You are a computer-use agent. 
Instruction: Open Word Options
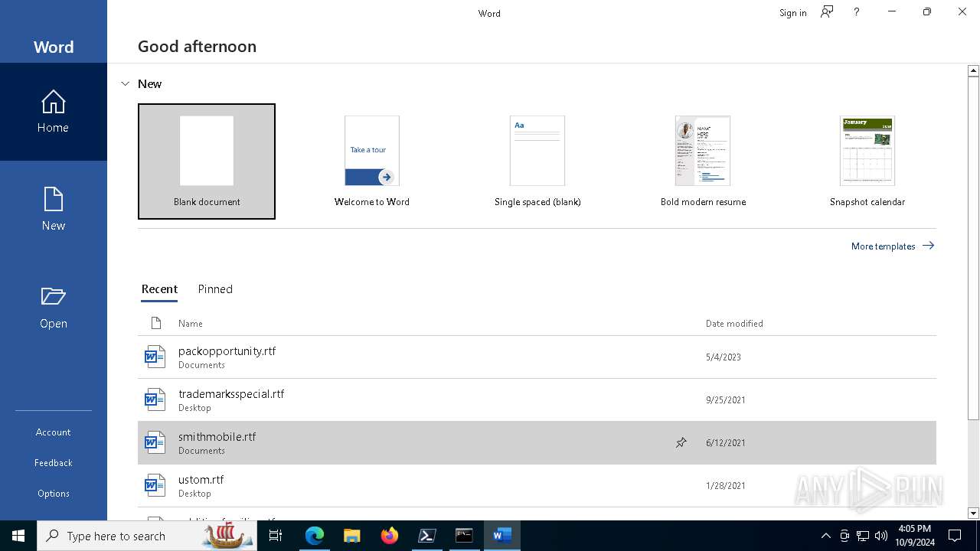(x=53, y=493)
